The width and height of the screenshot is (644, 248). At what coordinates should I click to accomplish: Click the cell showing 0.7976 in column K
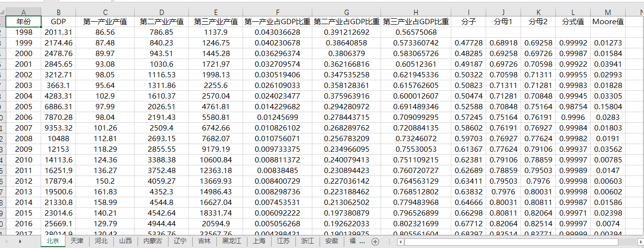[538, 181]
